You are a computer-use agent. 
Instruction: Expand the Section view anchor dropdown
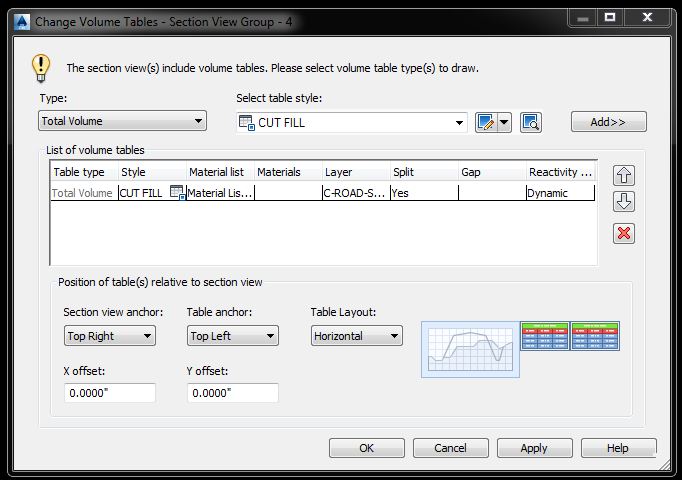110,336
